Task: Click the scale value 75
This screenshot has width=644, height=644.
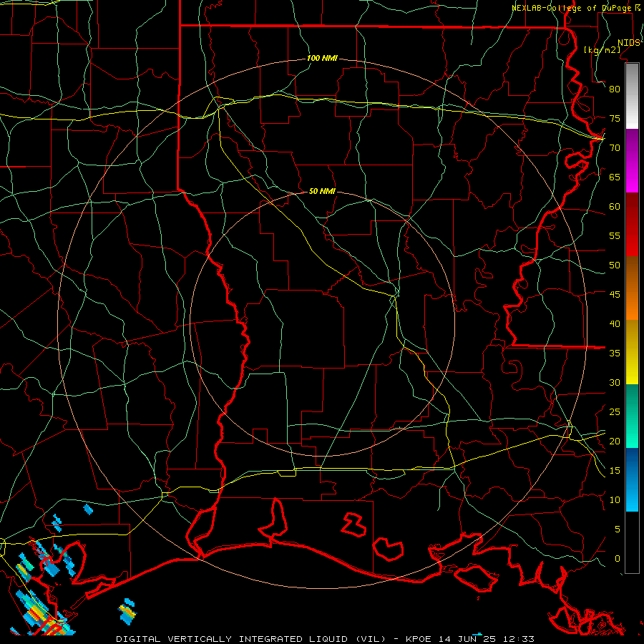Action: [615, 119]
